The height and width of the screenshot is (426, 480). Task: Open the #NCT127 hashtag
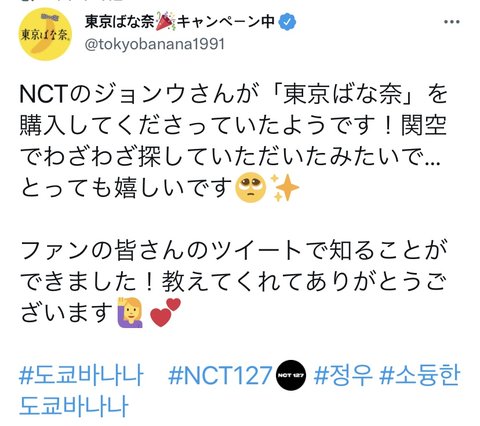click(220, 376)
